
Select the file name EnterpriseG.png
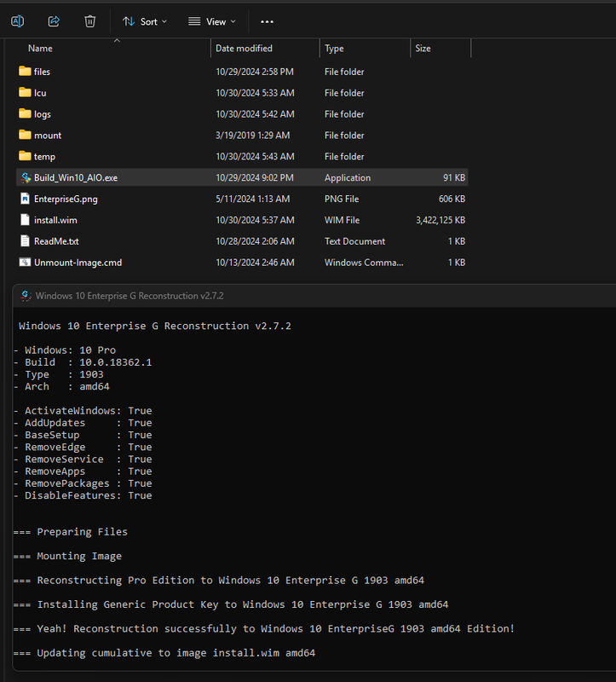click(66, 199)
